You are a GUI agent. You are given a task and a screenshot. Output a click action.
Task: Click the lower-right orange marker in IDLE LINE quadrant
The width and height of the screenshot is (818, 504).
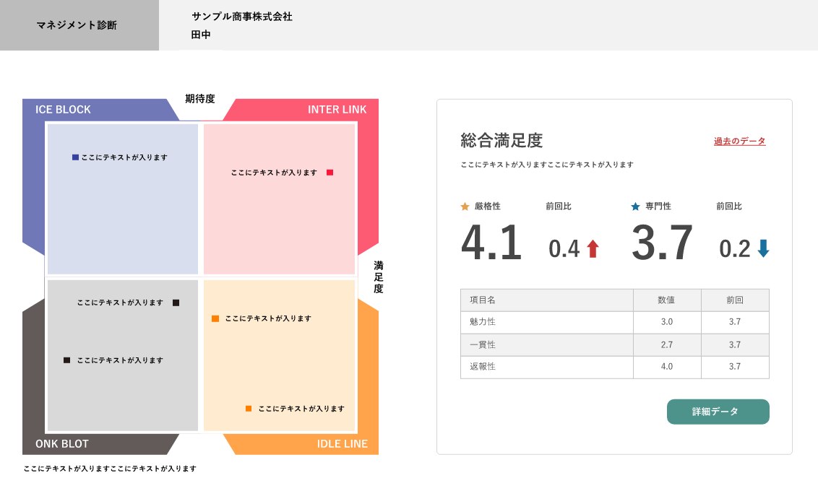point(249,409)
